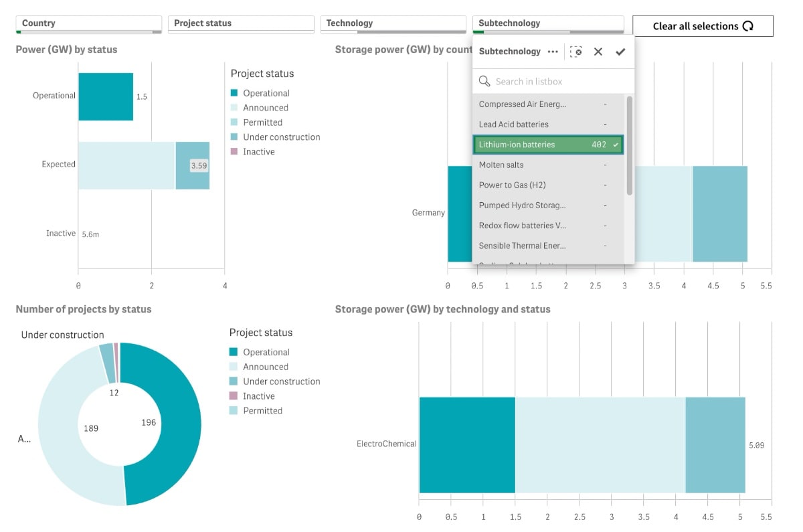Image resolution: width=803 pixels, height=532 pixels.
Task: Click the Under construction legend marker in Power chart
Action: [x=234, y=137]
